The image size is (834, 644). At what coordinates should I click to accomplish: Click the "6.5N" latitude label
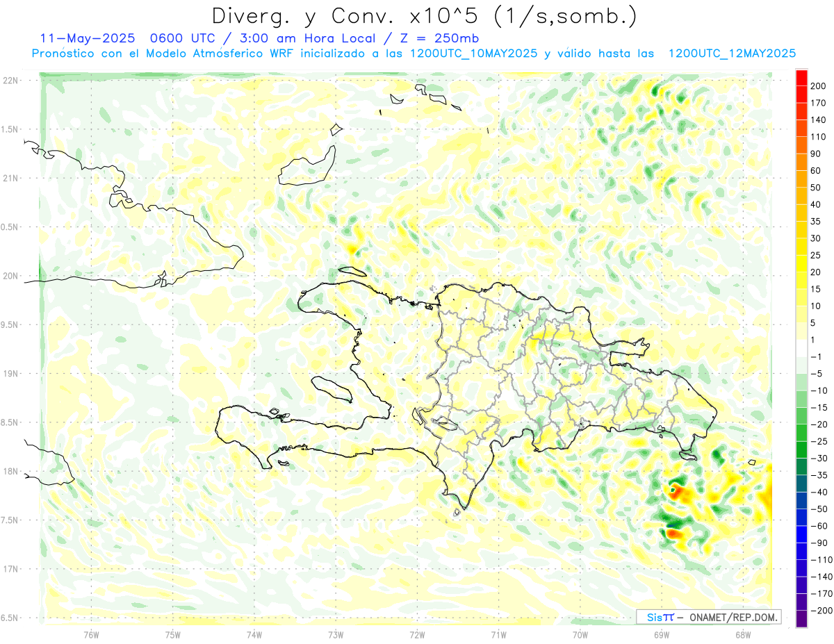[10, 618]
